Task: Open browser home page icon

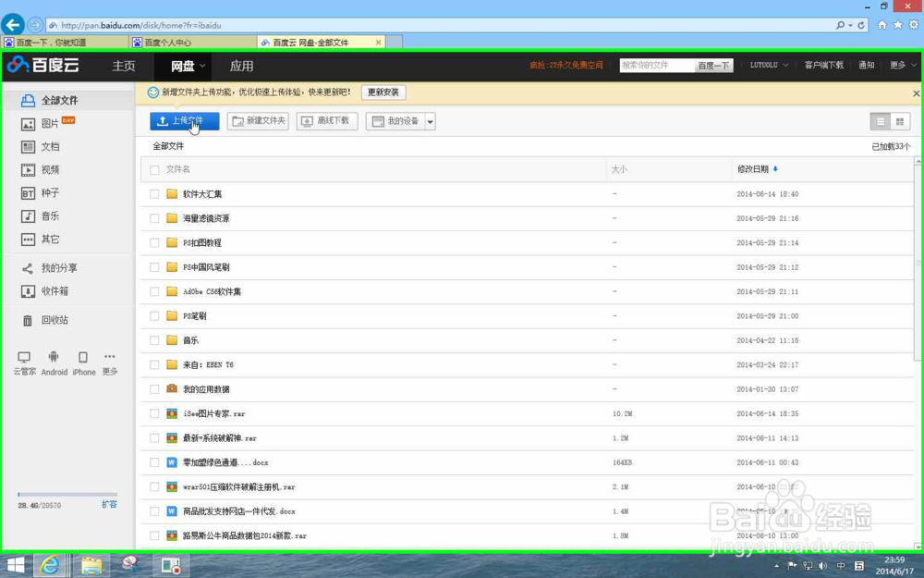Action: click(881, 25)
